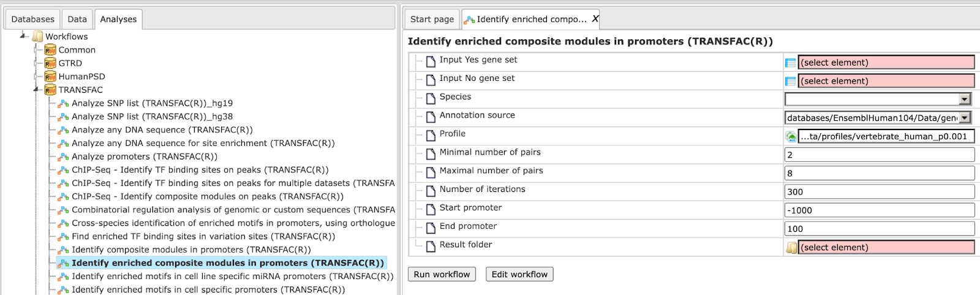Click the Edit workflow button
The height and width of the screenshot is (295, 980).
pos(519,274)
